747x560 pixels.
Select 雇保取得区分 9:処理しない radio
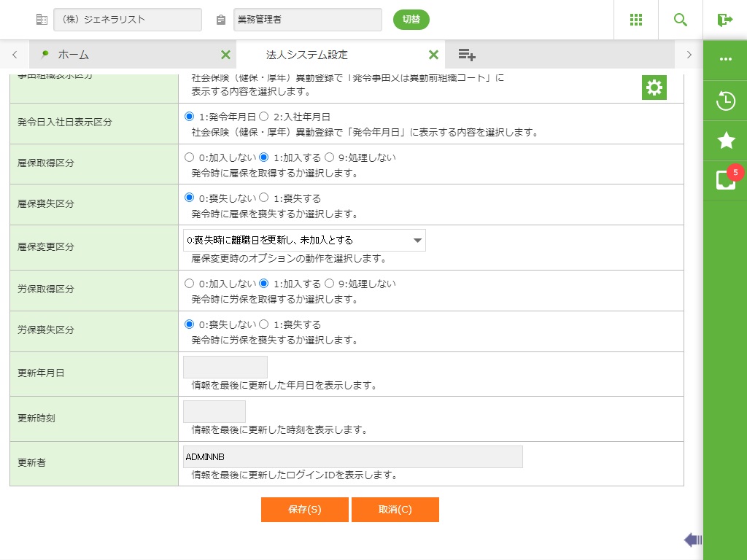pos(329,157)
